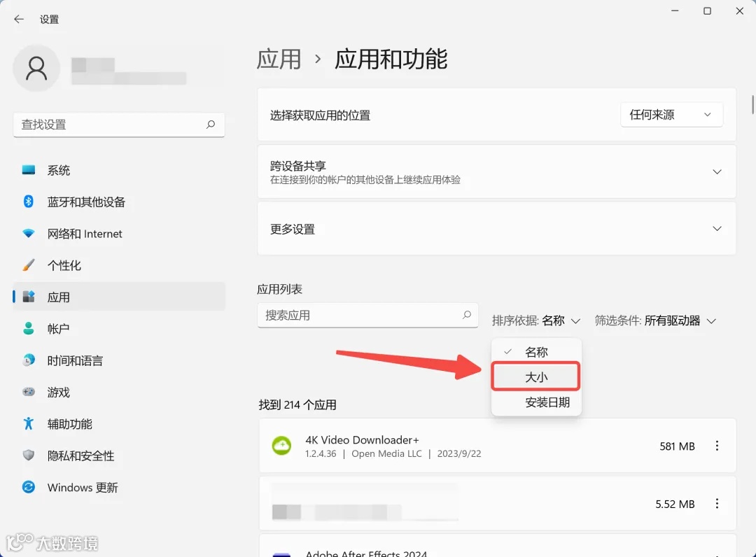This screenshot has height=557, width=756.
Task: Open 隐私和安全性 settings
Action: tap(118, 456)
